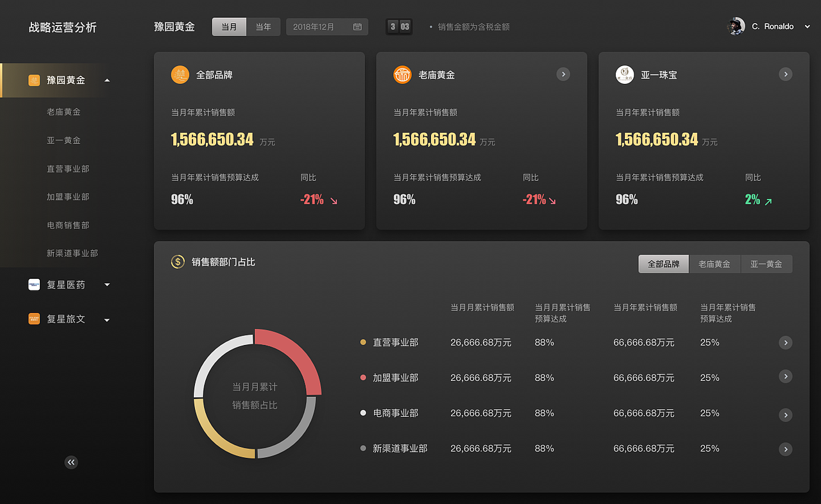This screenshot has height=504, width=821.
Task: Switch to the 当年 tab
Action: click(263, 26)
